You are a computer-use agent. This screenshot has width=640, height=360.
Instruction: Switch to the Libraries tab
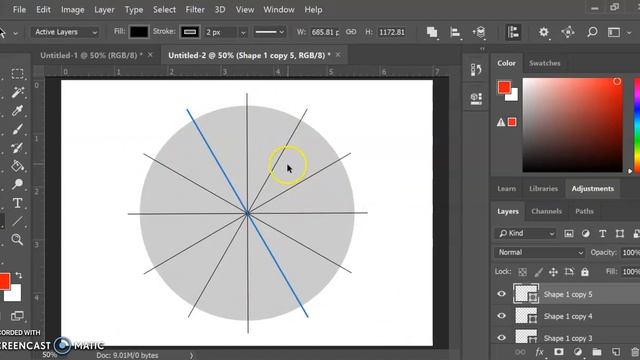[543, 189]
